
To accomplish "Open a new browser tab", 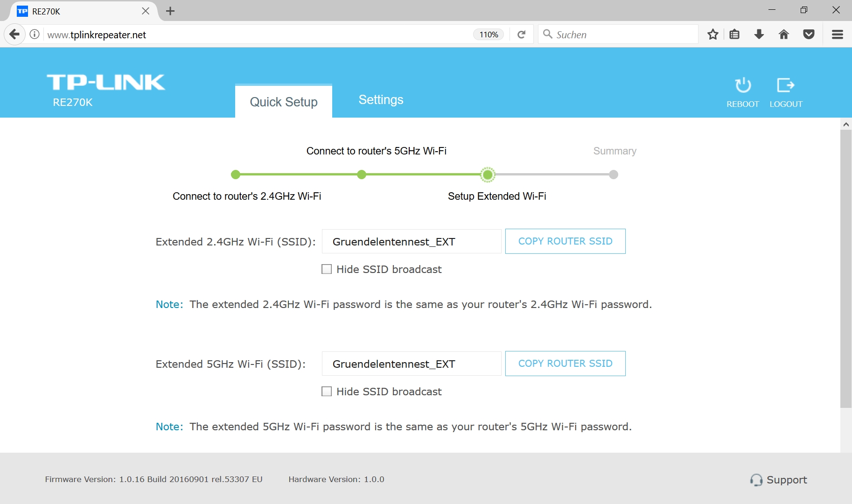I will click(x=170, y=11).
